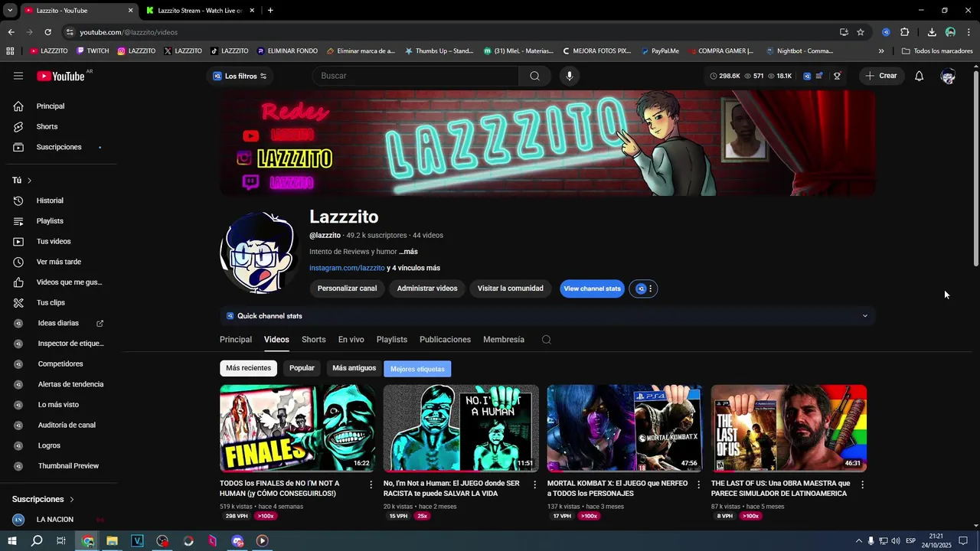The width and height of the screenshot is (980, 551).
Task: Switch to the Playlists channel tab
Action: (x=392, y=340)
